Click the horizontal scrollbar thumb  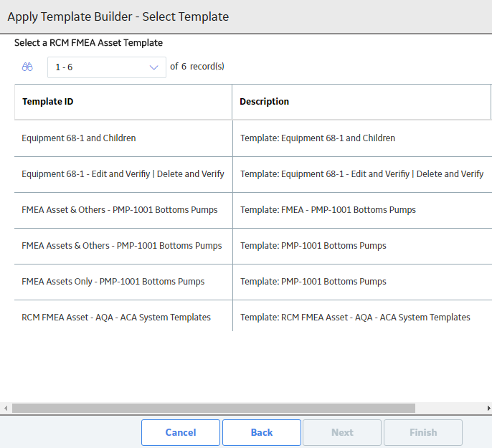[214, 408]
